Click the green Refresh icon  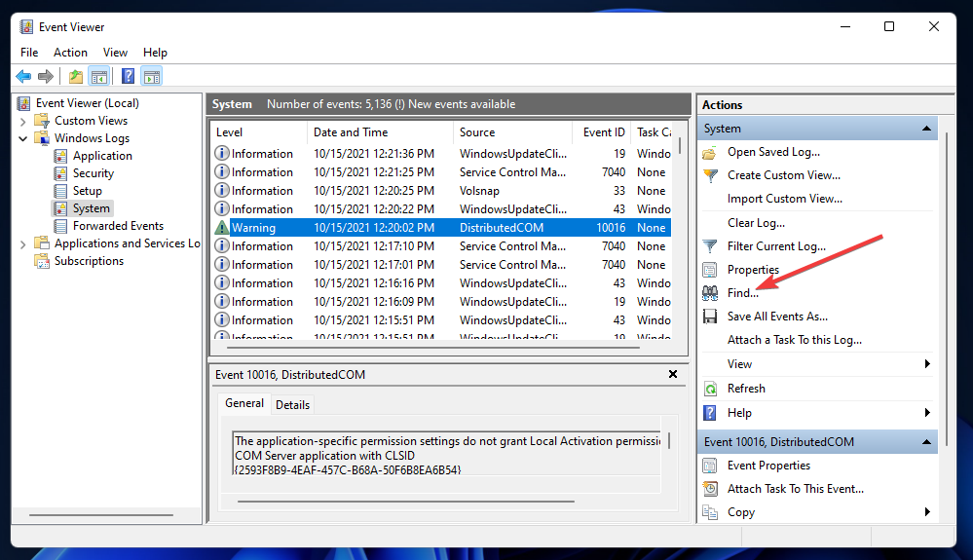tap(710, 389)
